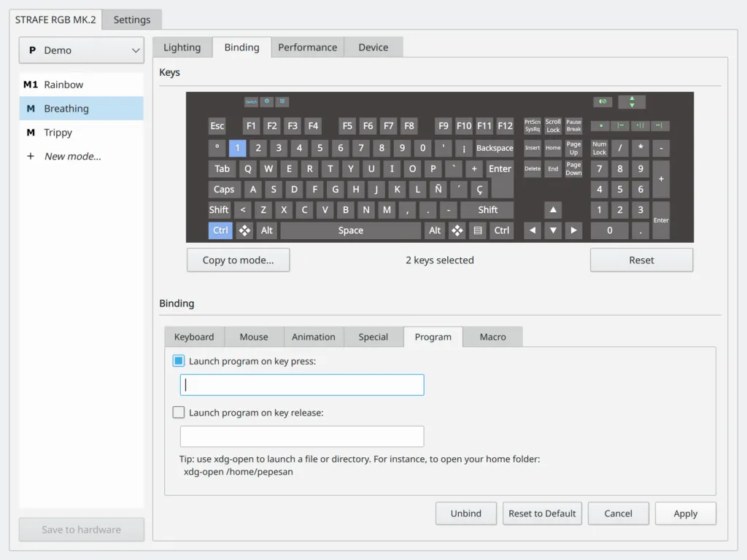The image size is (747, 560).
Task: Click the context menu key
Action: [478, 230]
